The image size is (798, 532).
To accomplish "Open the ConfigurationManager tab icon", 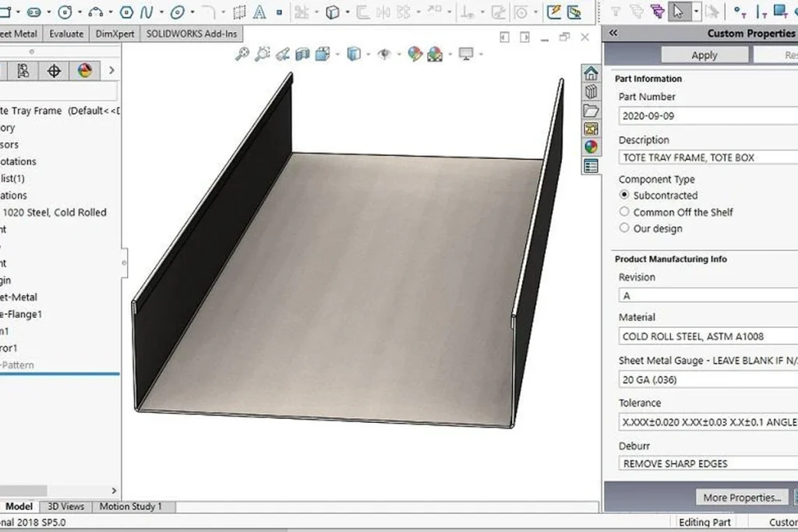I will (x=23, y=71).
